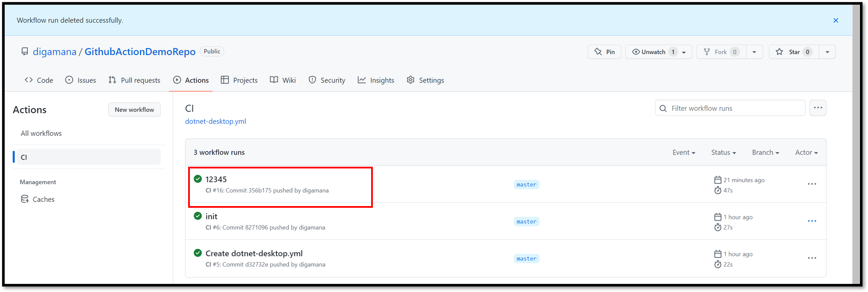Click the green success icon for run 12345
Viewport: 868px width, 292px height.
tap(198, 179)
